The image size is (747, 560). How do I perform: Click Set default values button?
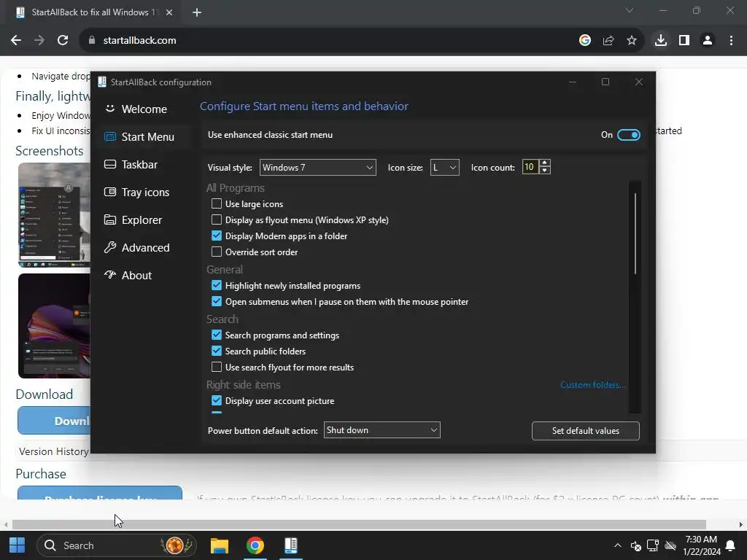click(586, 431)
